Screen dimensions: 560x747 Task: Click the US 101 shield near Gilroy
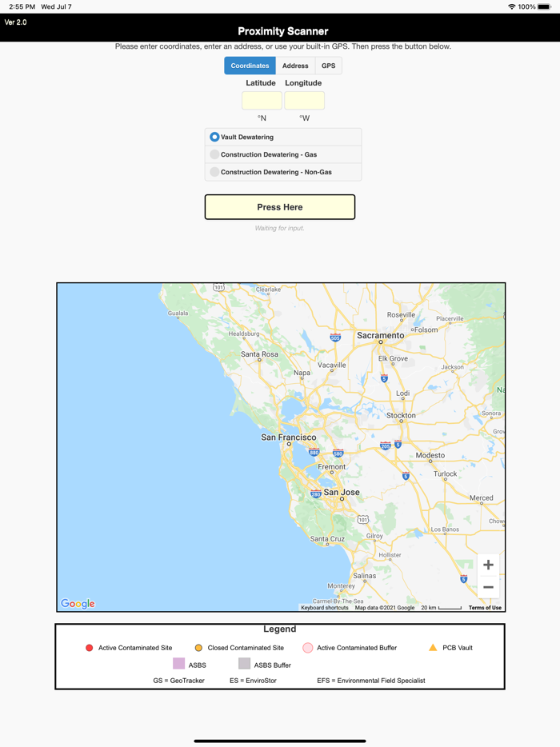363,519
